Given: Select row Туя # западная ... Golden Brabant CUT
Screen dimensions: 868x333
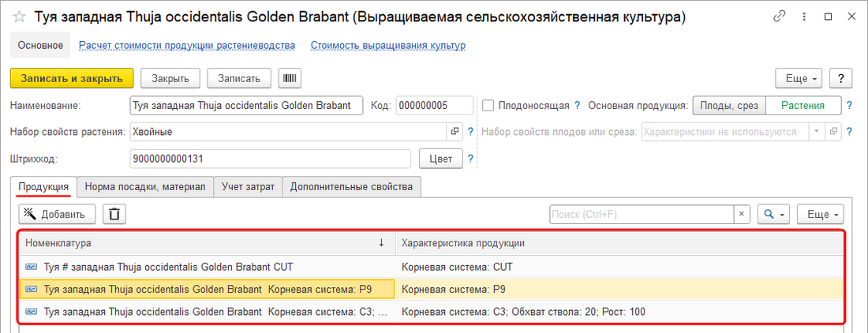Looking at the screenshot, I should pos(208,268).
